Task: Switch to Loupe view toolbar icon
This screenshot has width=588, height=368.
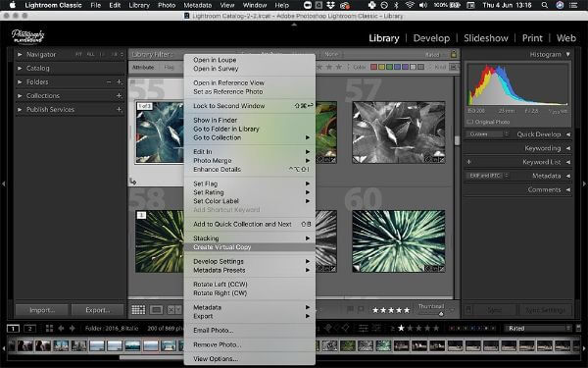Action: 157,310
